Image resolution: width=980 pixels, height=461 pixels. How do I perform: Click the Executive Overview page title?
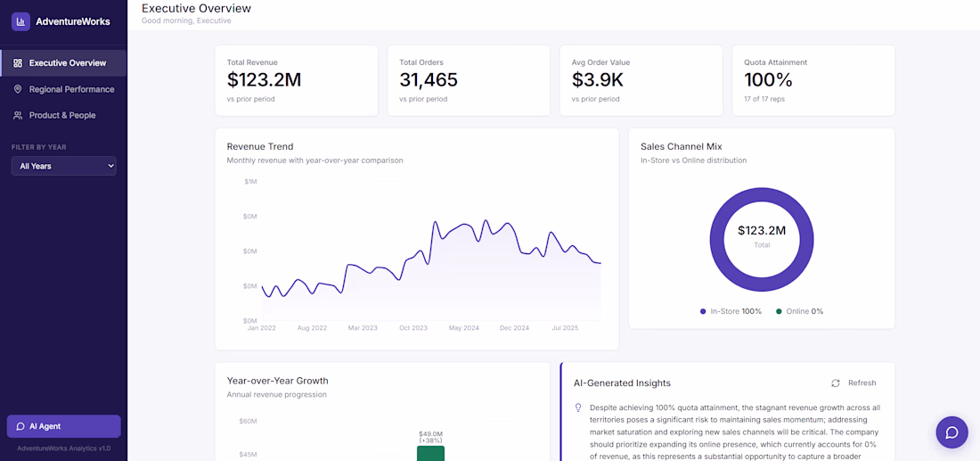point(196,8)
